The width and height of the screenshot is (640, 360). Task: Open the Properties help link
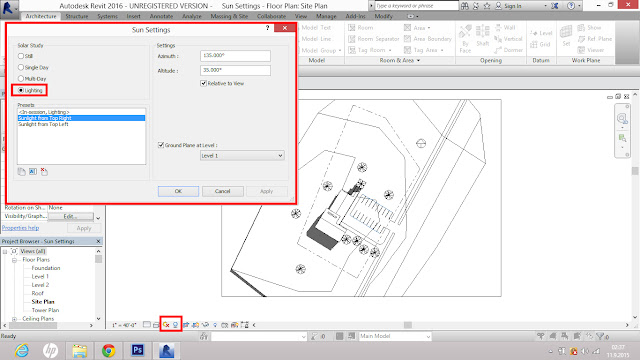20,228
